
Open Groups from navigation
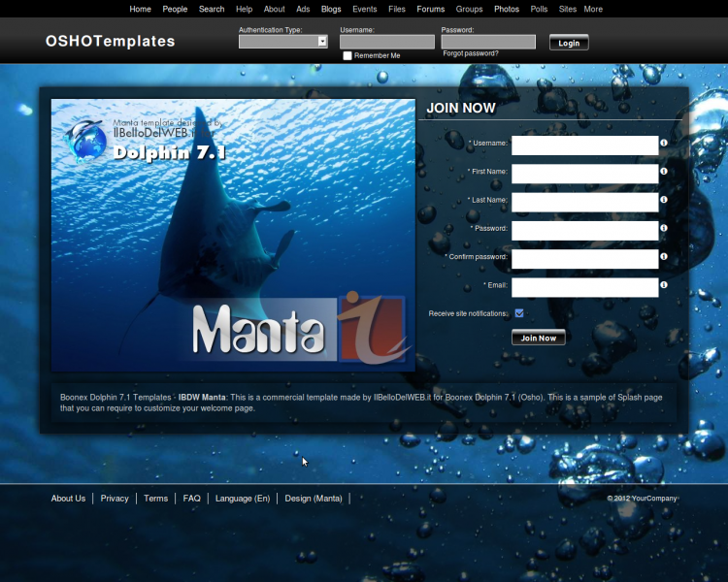click(470, 9)
